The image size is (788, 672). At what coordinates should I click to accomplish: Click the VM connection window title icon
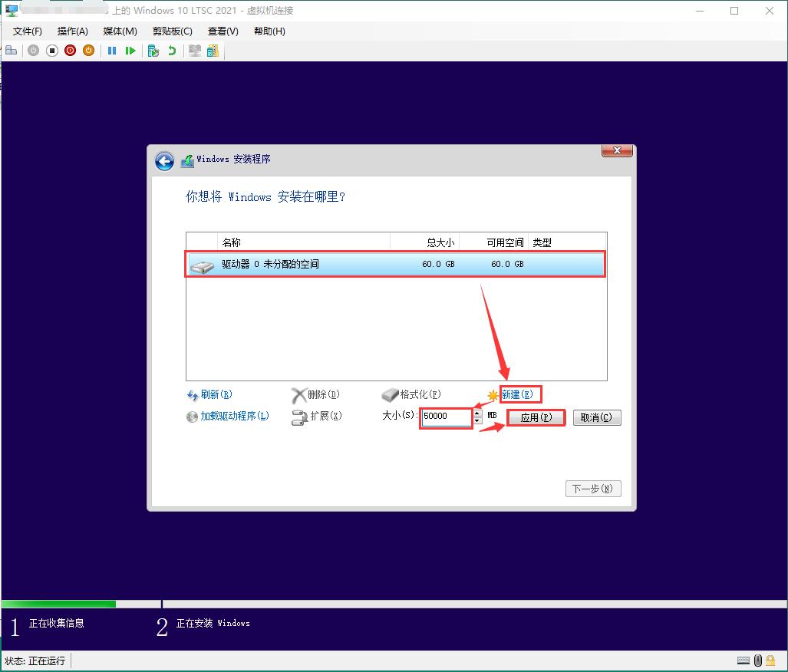click(x=12, y=11)
